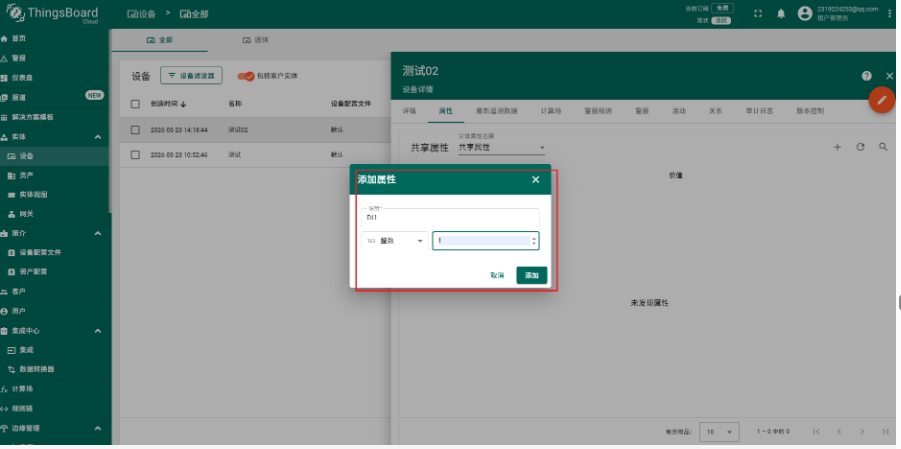The image size is (901, 449).
Task: Open help icon in device details header
Action: point(866,76)
